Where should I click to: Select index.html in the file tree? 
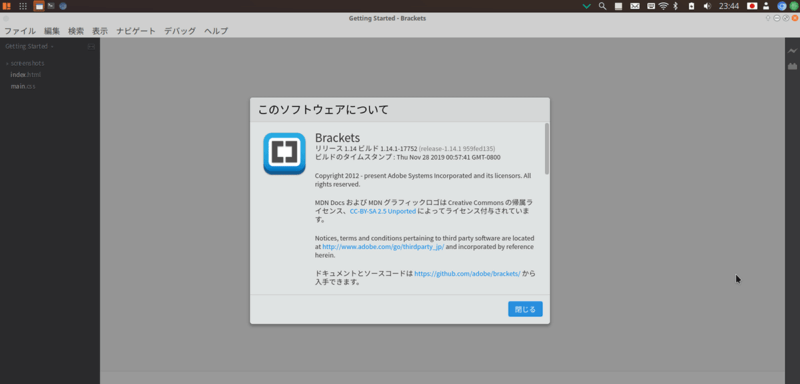tap(26, 75)
